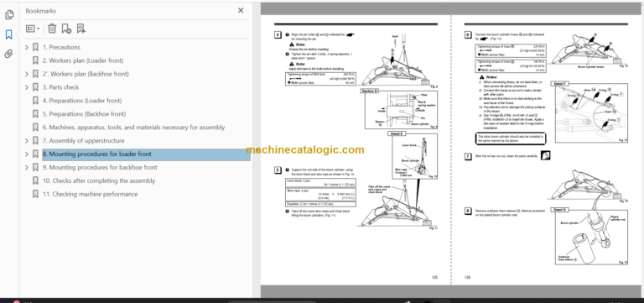Close the Bookmarks panel

[x=241, y=11]
